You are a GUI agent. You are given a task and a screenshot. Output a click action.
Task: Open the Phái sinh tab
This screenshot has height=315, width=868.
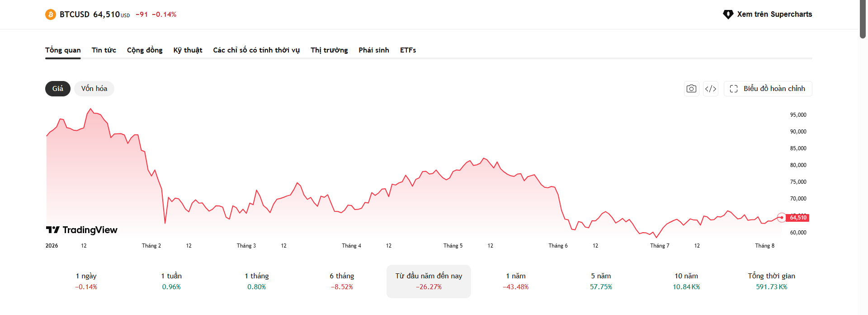(x=374, y=50)
